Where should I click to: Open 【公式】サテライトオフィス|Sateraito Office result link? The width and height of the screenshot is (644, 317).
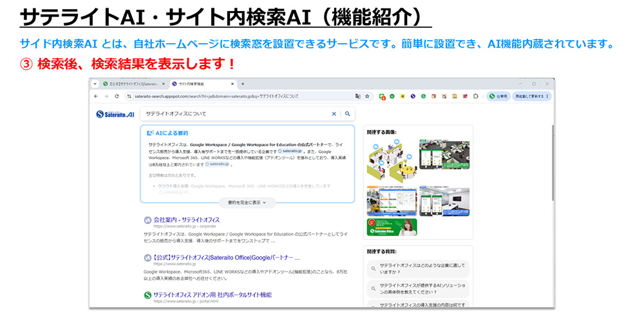pyautogui.click(x=226, y=258)
